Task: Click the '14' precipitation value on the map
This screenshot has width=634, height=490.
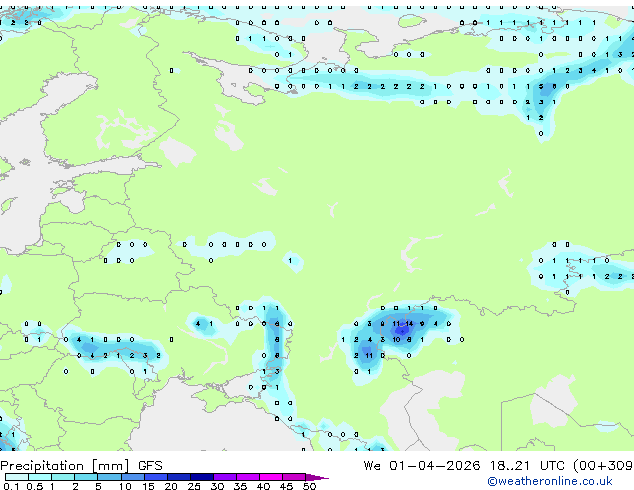Action: point(409,323)
